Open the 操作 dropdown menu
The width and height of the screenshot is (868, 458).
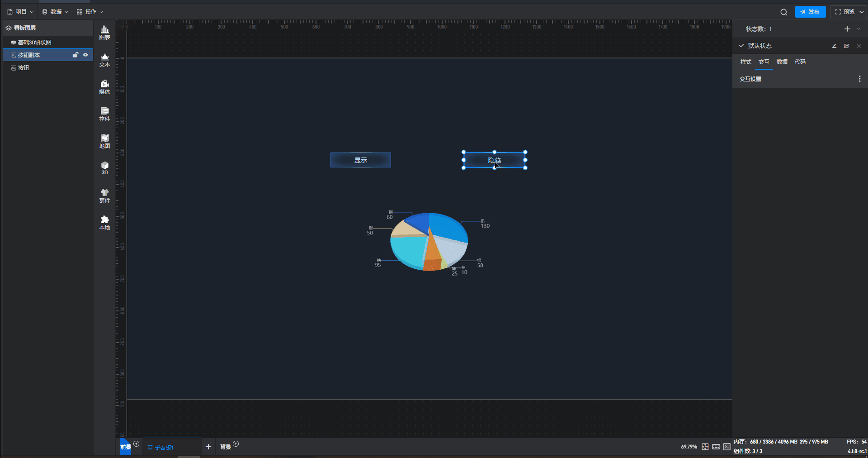pyautogui.click(x=90, y=12)
